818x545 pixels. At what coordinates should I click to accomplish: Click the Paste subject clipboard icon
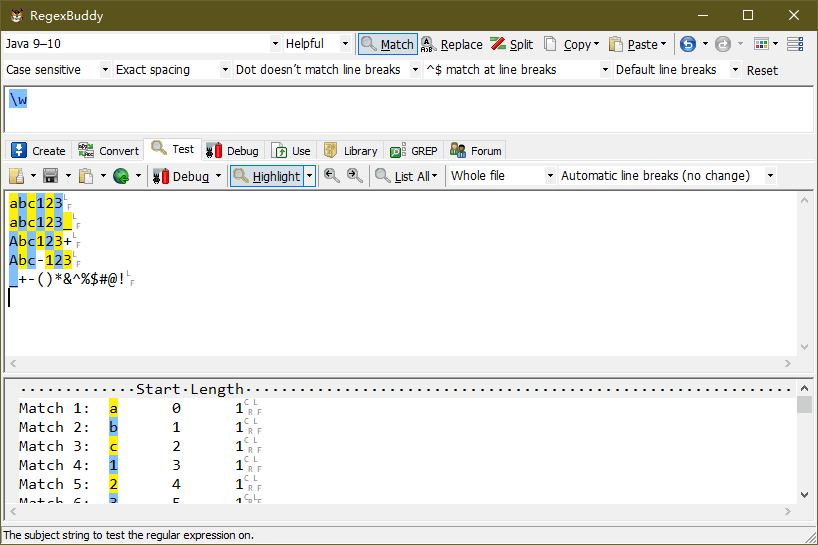point(87,176)
